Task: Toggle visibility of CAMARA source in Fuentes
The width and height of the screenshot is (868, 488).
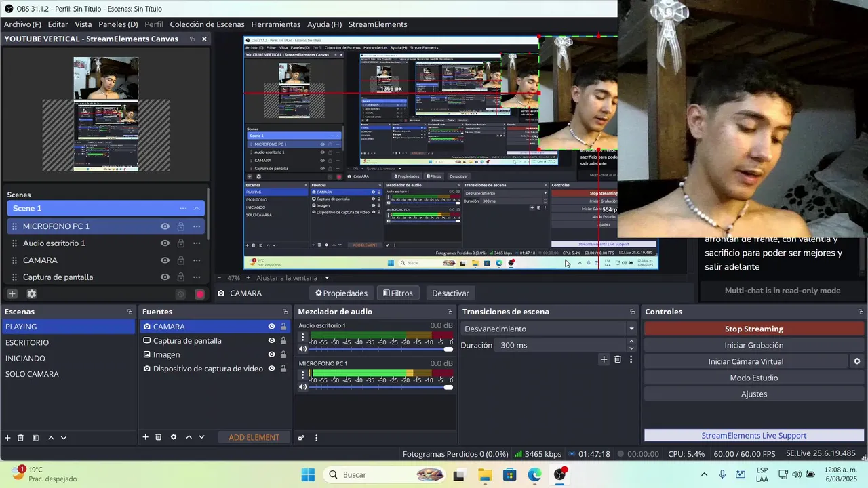Action: tap(271, 327)
